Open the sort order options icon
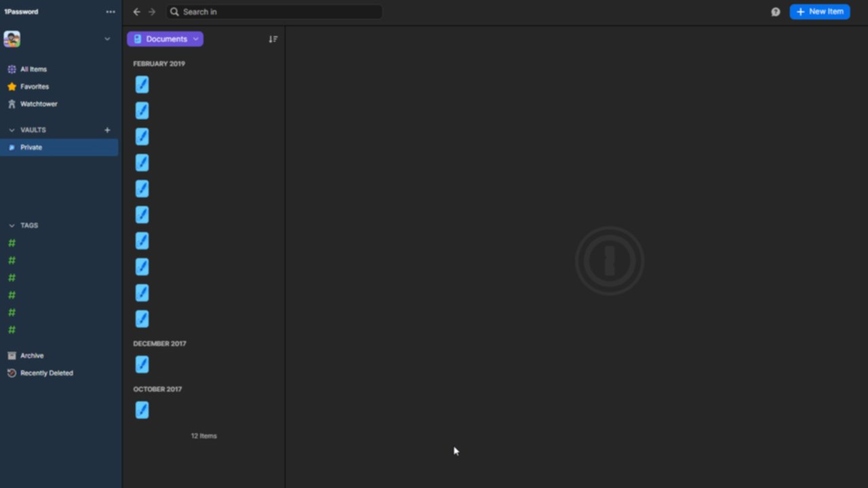Screen dimensions: 868x488 (273, 39)
